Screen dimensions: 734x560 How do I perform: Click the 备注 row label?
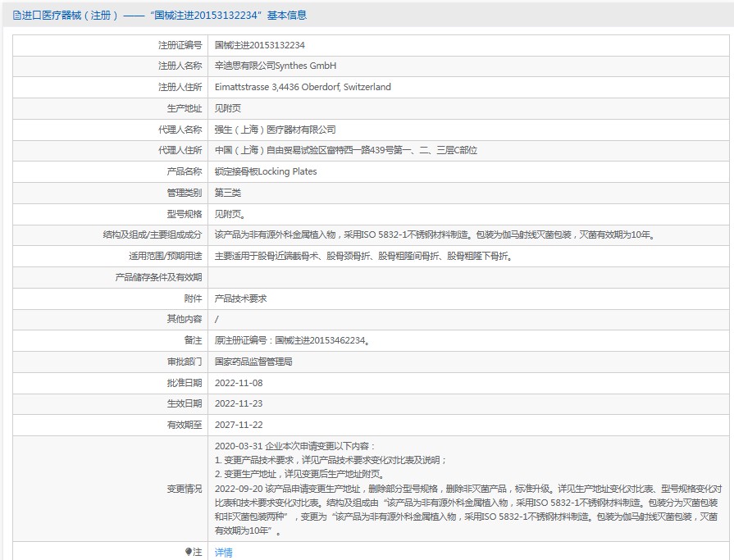coord(193,340)
